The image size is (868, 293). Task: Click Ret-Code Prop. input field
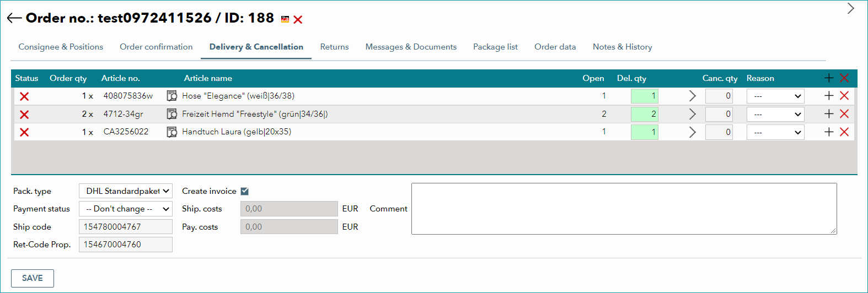pos(126,245)
